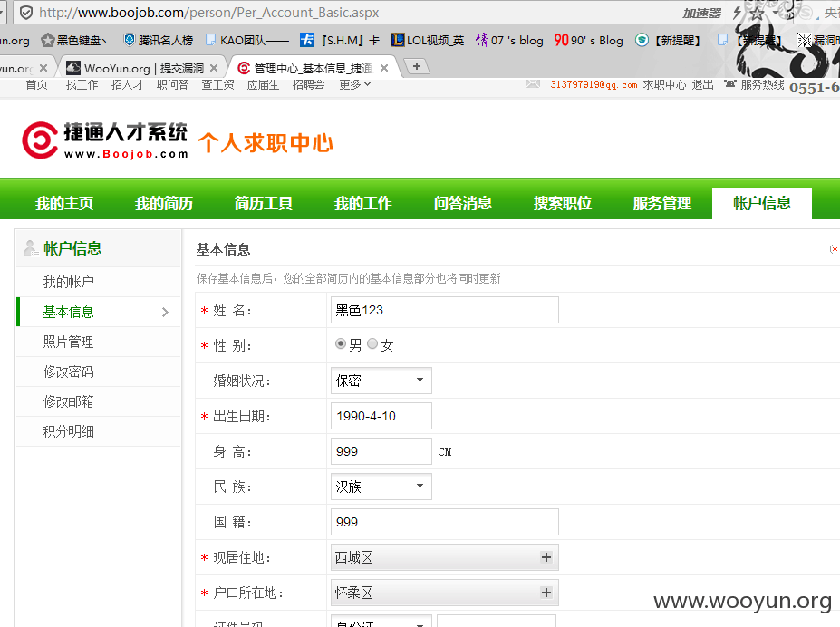The height and width of the screenshot is (627, 840).
Task: Go to 问答消息 tab
Action: point(463,204)
